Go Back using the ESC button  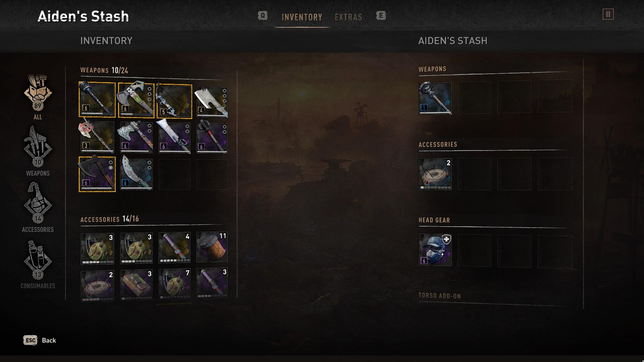(x=40, y=340)
